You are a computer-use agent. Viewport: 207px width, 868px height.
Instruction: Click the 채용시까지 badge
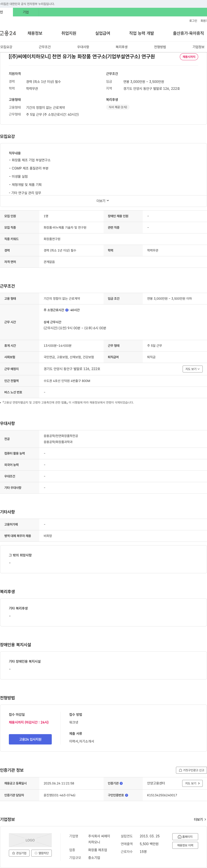(189, 57)
